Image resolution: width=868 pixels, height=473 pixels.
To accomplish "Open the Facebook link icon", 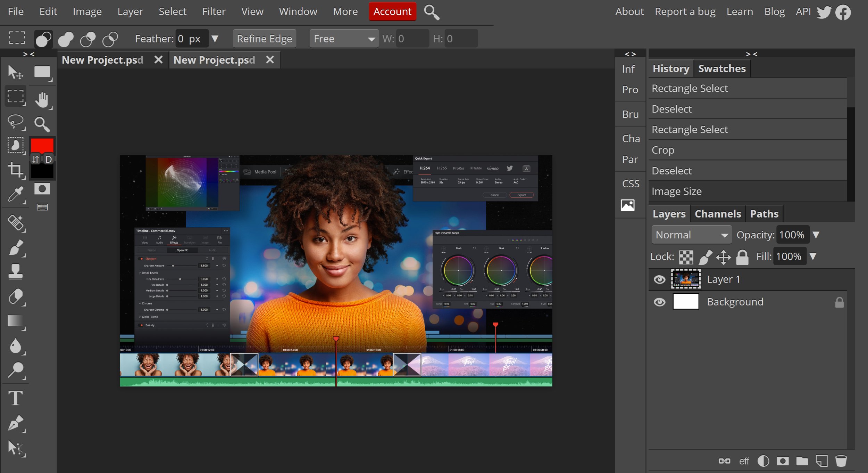I will tap(843, 12).
